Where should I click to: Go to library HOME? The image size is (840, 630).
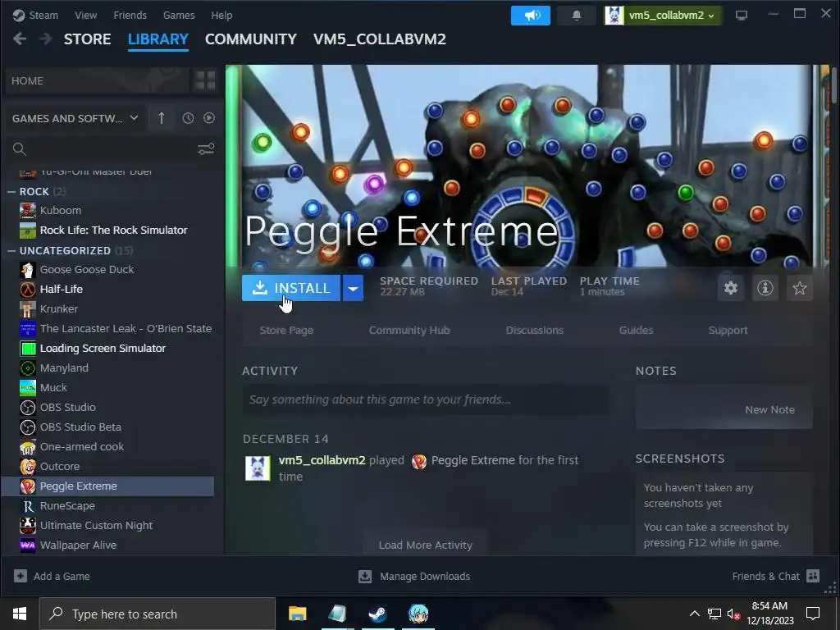pos(98,80)
